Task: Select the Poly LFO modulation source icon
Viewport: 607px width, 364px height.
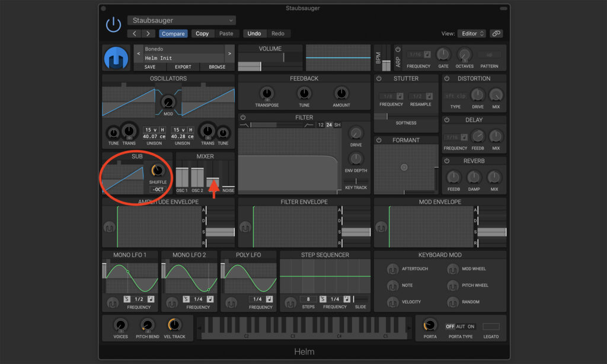Action: [231, 303]
